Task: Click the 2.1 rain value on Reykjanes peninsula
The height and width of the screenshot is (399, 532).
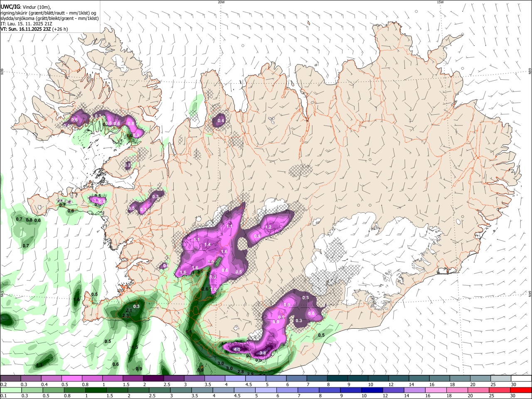Action: [x=128, y=310]
